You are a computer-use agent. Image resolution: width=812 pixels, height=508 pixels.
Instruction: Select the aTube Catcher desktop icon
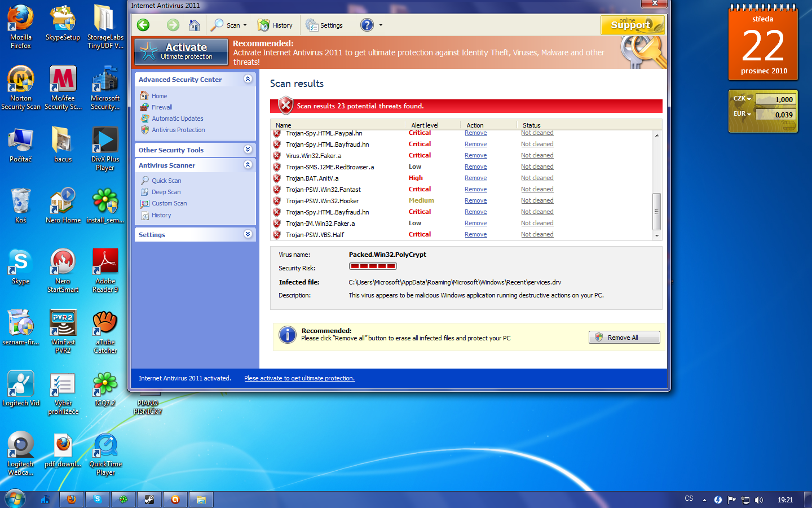pyautogui.click(x=105, y=331)
